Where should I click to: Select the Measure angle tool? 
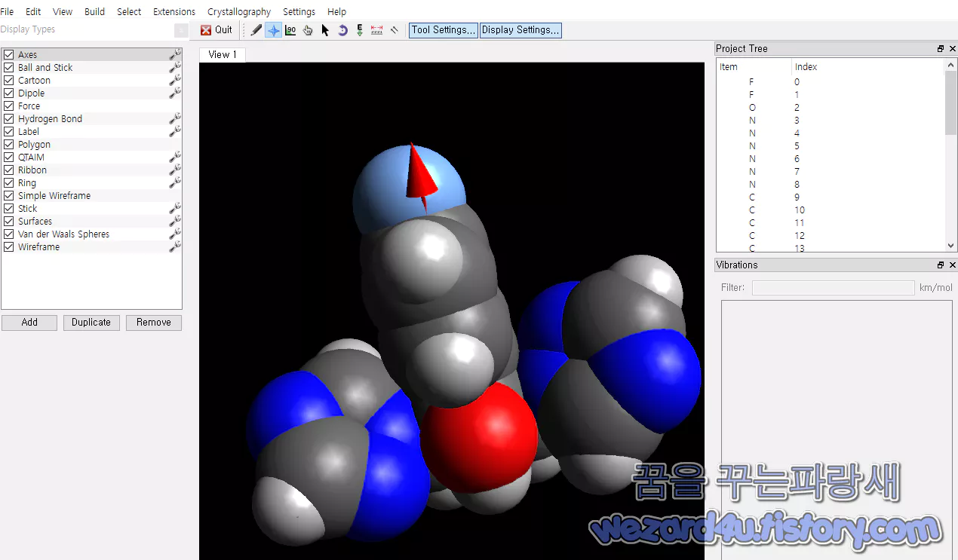pyautogui.click(x=290, y=30)
